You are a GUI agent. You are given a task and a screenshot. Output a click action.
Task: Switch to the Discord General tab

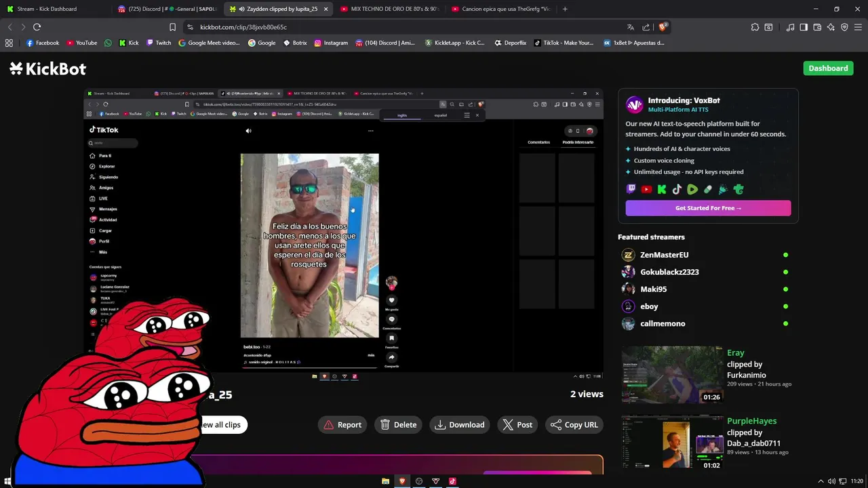(x=166, y=9)
